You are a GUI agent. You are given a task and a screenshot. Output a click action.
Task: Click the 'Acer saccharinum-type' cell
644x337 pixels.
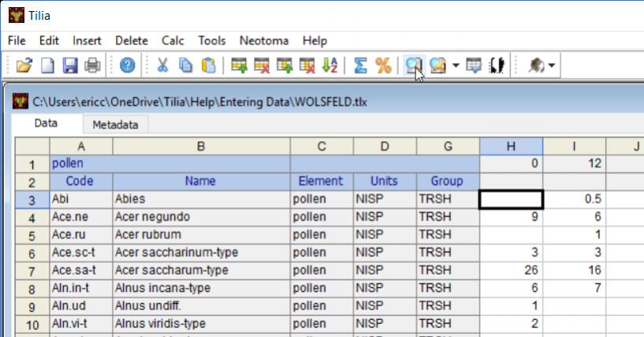point(201,253)
